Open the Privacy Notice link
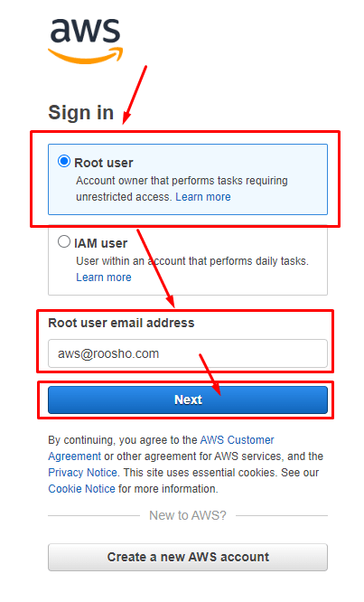364x602 pixels. point(82,473)
